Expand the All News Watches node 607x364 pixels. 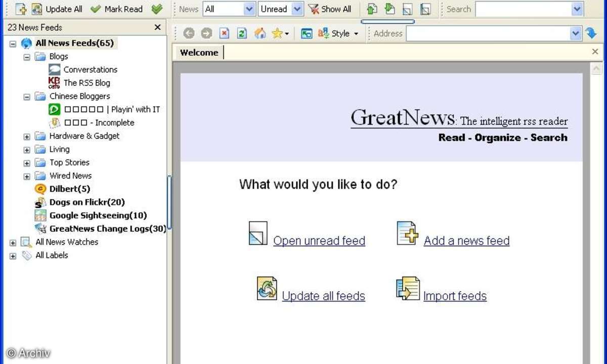point(13,243)
